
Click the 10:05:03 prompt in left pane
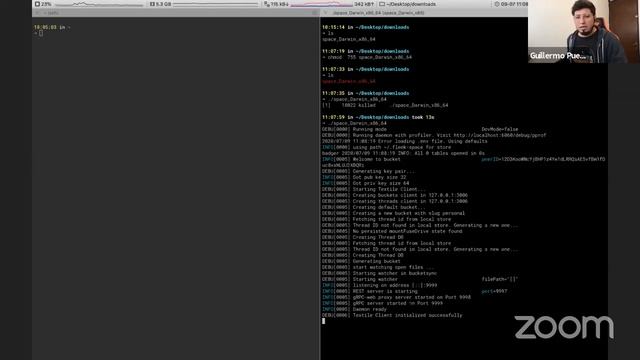(x=52, y=27)
